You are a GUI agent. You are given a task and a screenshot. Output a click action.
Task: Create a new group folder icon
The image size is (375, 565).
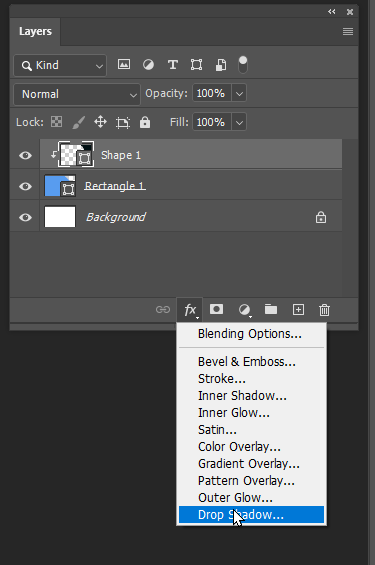271,309
